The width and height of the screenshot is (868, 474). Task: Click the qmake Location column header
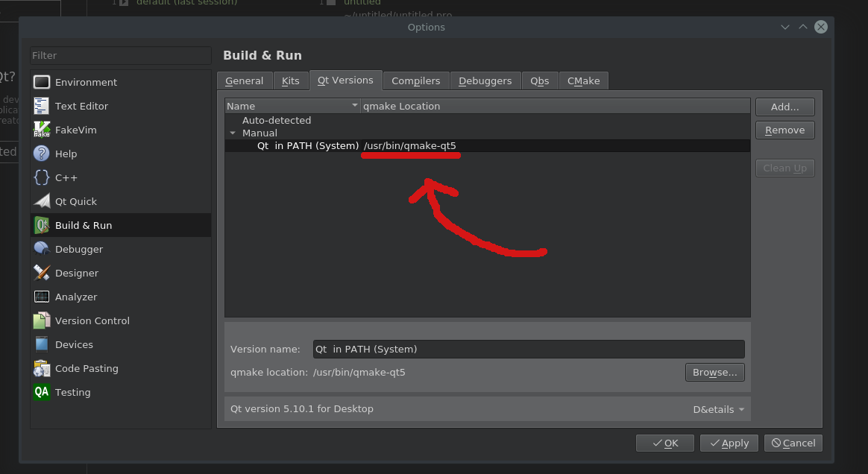[x=556, y=106]
